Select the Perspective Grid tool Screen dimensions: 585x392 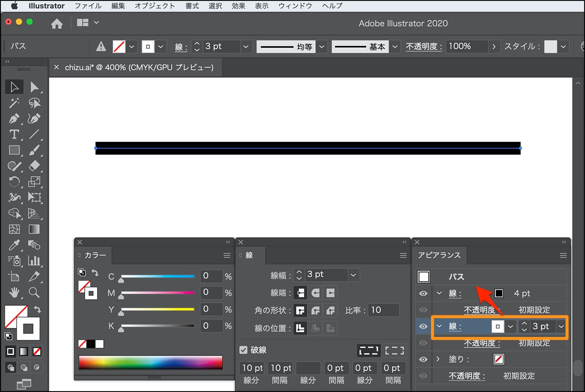click(34, 213)
